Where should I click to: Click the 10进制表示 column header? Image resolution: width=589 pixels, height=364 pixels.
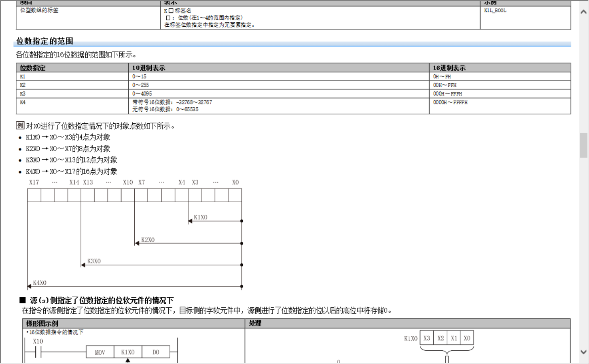click(149, 68)
